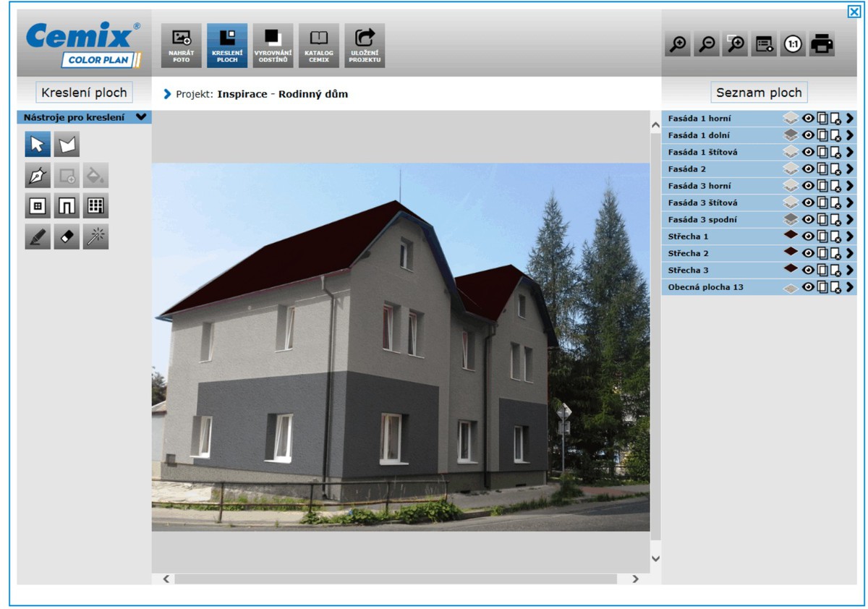
Task: Duplicate the Střecha 3 surface
Action: pyautogui.click(x=822, y=270)
